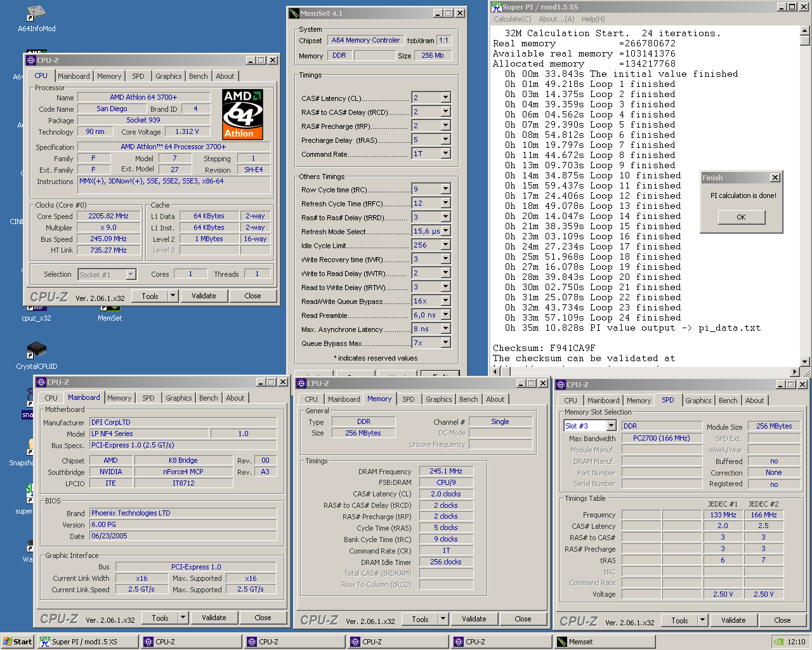The width and height of the screenshot is (812, 650).
Task: Click Tools button in CPU-Z Memory window
Action: (420, 619)
